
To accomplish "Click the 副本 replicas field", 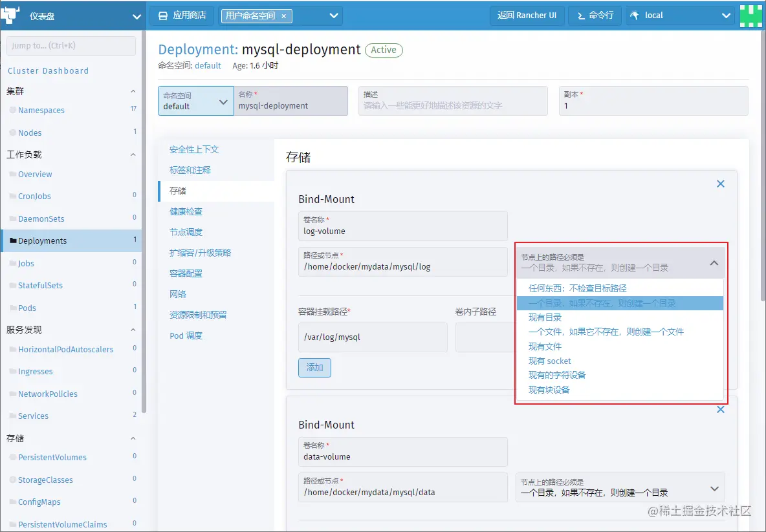I will tap(653, 101).
